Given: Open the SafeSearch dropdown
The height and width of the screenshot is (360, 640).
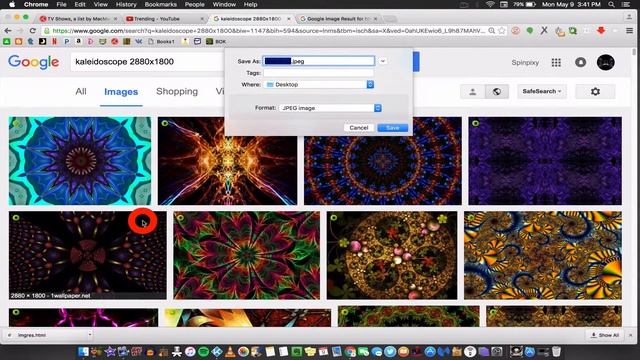Looking at the screenshot, I should tap(542, 91).
